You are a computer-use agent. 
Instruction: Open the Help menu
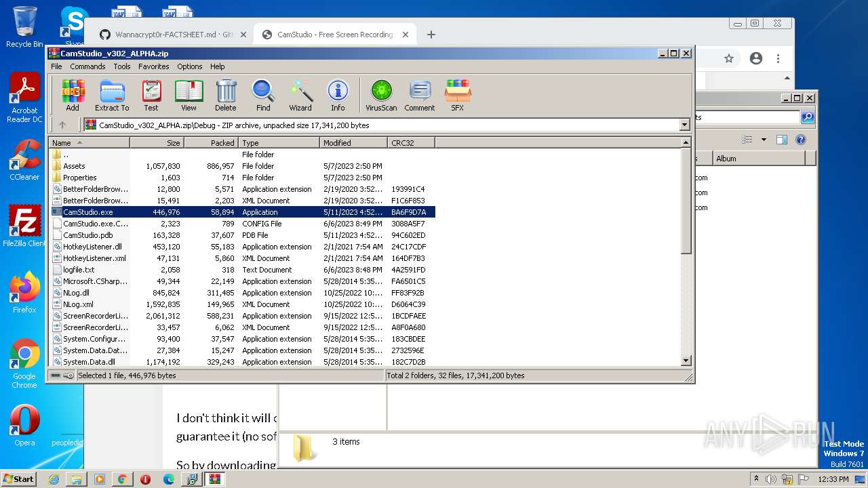[217, 66]
